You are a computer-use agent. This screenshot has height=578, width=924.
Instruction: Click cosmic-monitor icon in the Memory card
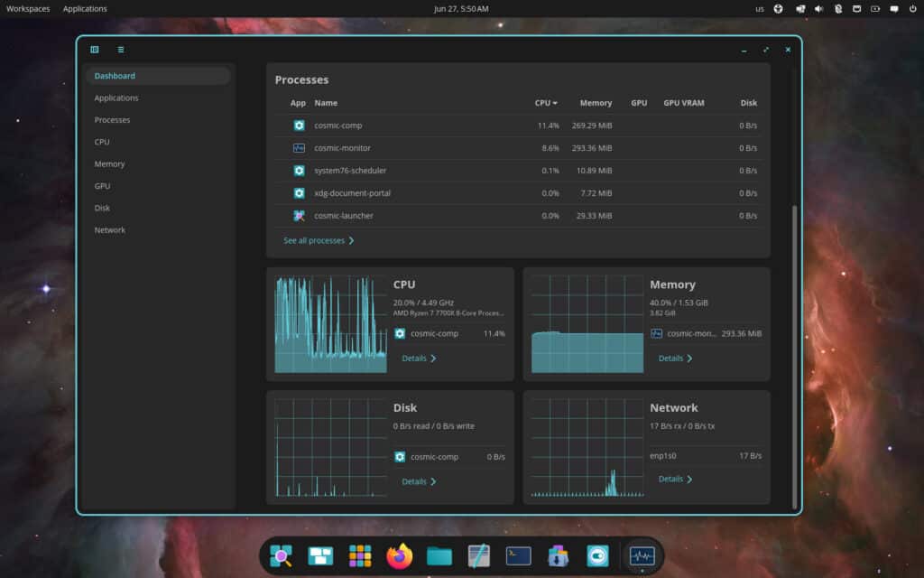tap(657, 334)
